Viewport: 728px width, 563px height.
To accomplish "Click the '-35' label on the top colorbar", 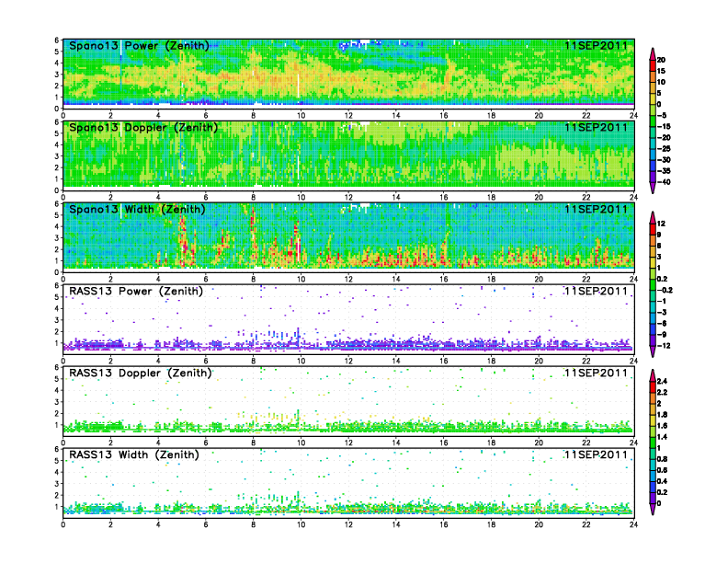I will (x=664, y=171).
